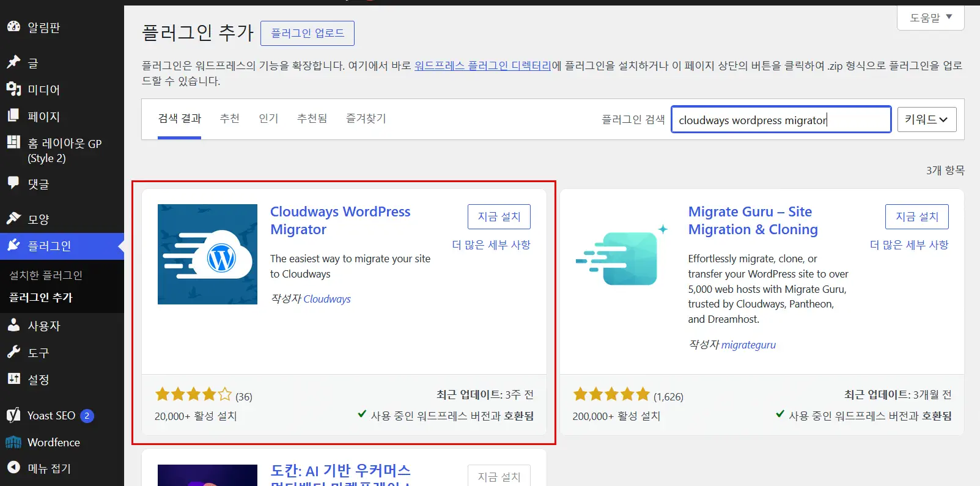Viewport: 980px width, 486px height.
Task: Open the 댓글 menu item
Action: (x=62, y=183)
